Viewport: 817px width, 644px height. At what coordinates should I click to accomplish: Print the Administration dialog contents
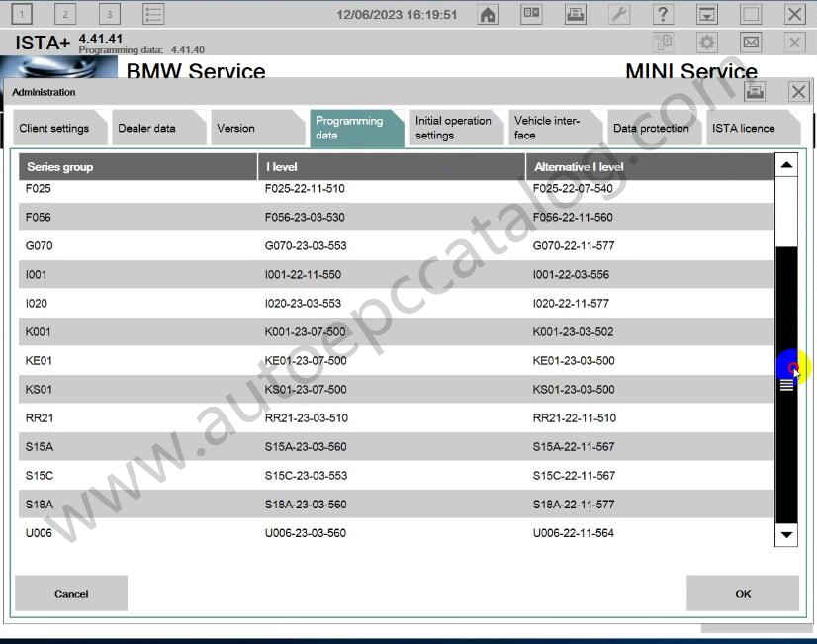755,92
